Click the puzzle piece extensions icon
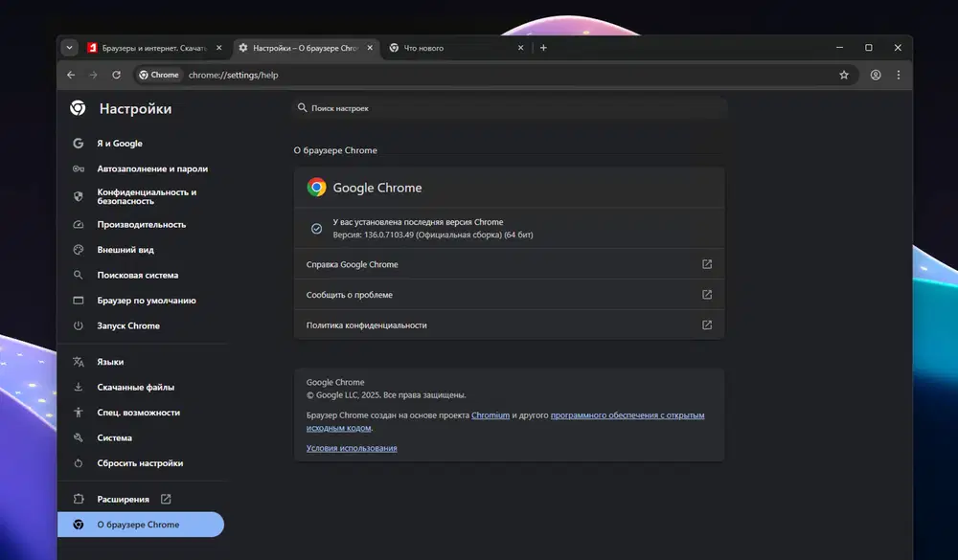Screen dimensions: 958x560 pos(79,499)
